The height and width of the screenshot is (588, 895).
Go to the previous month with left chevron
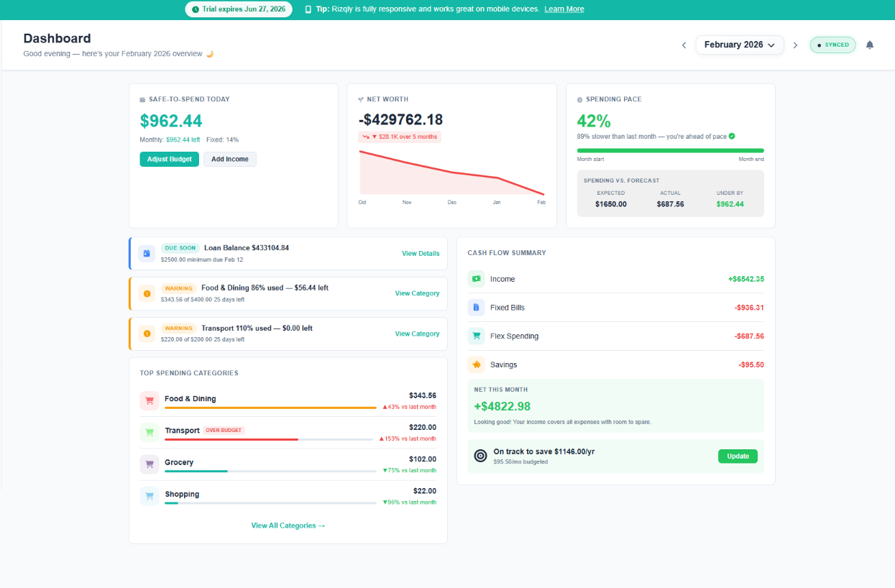coord(684,45)
